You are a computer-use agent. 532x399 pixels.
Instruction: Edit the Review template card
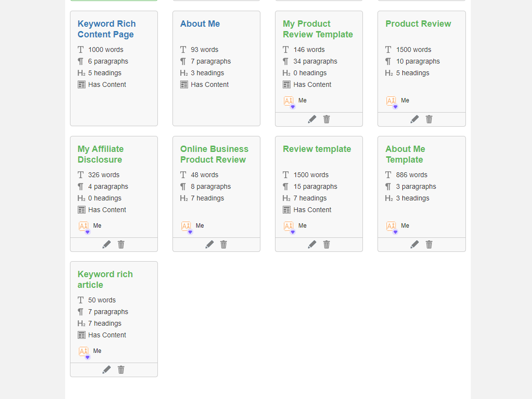pos(312,245)
